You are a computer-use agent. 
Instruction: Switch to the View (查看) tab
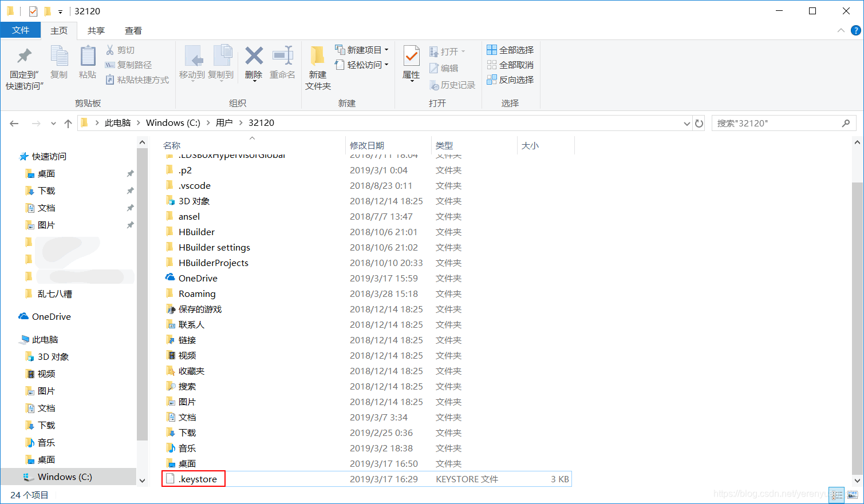pos(133,30)
